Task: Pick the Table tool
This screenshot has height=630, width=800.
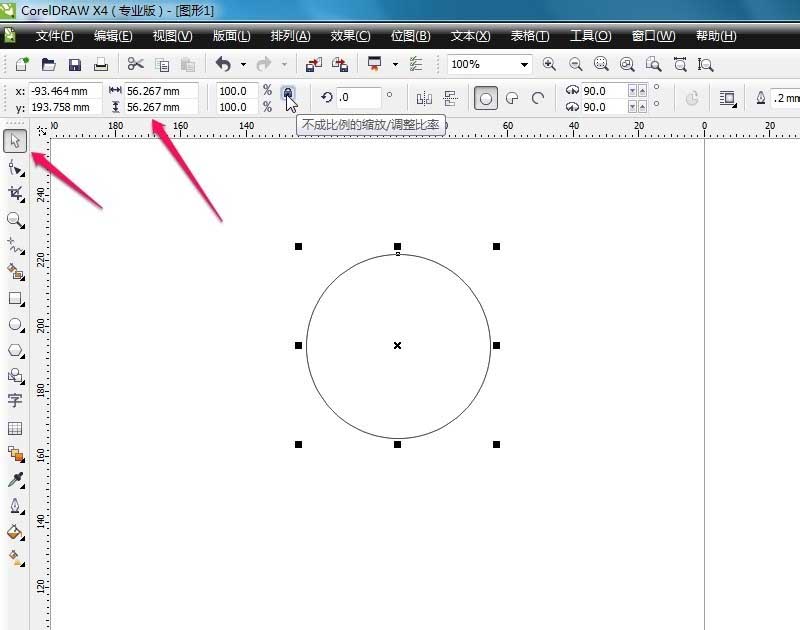Action: (x=14, y=428)
